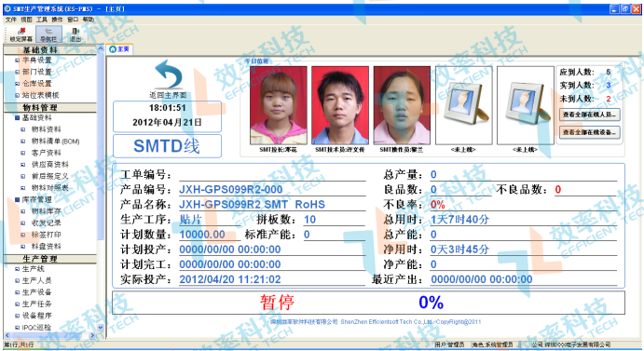Screen dimensions: 644x351
Task: Click the total time value 1天7时40分
Action: pyautogui.click(x=460, y=219)
